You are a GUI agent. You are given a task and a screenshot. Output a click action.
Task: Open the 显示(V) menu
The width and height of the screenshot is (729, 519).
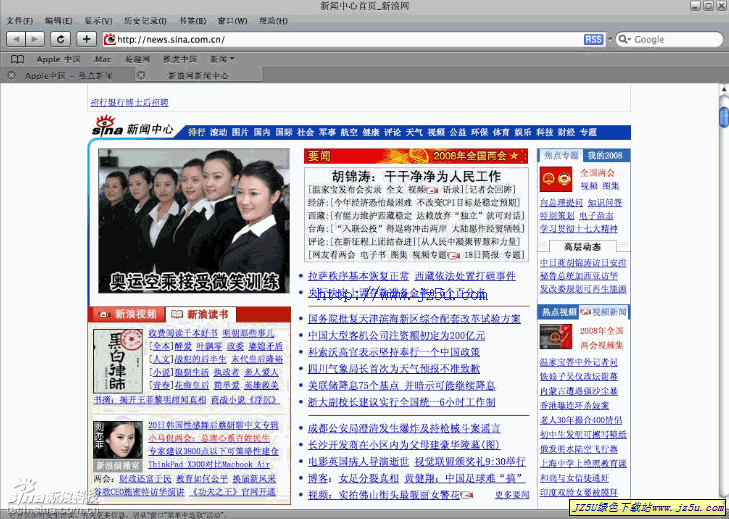point(98,21)
